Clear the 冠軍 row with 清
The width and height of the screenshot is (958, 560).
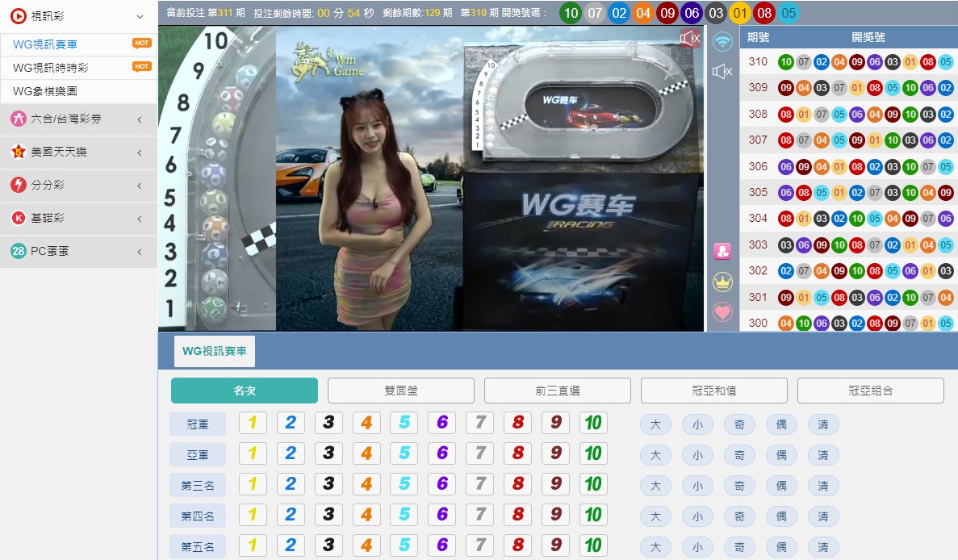(x=823, y=424)
